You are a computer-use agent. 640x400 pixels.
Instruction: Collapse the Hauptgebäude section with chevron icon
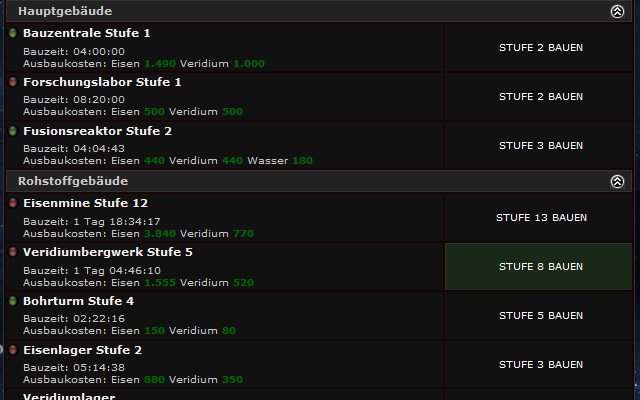[617, 11]
